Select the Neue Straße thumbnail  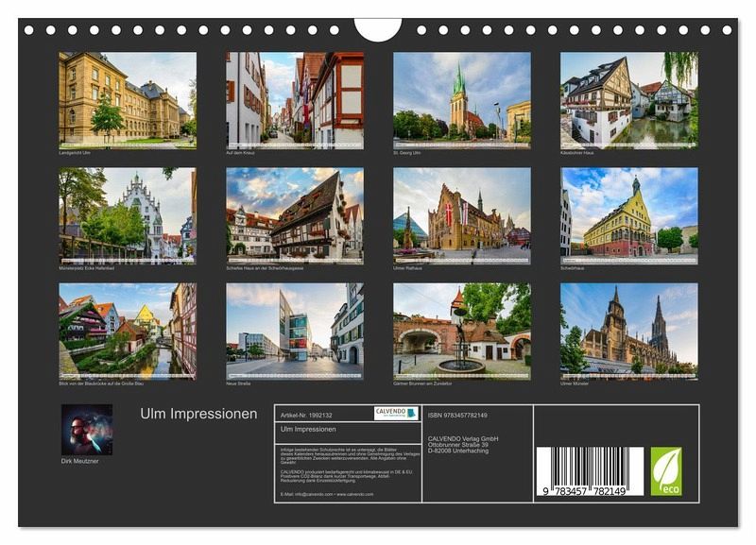pos(295,331)
